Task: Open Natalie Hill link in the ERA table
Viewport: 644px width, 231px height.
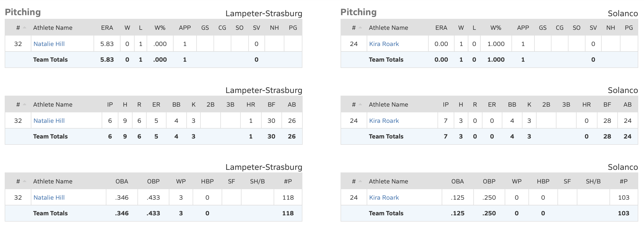Action: click(x=49, y=44)
